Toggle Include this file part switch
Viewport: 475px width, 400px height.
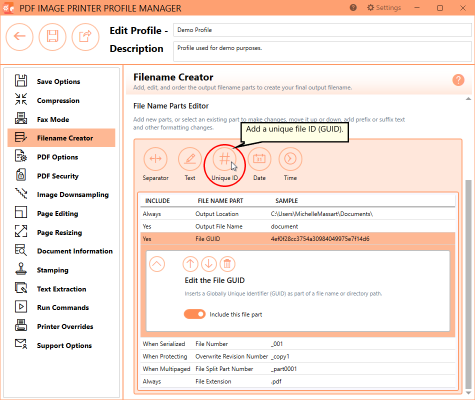(x=195, y=314)
